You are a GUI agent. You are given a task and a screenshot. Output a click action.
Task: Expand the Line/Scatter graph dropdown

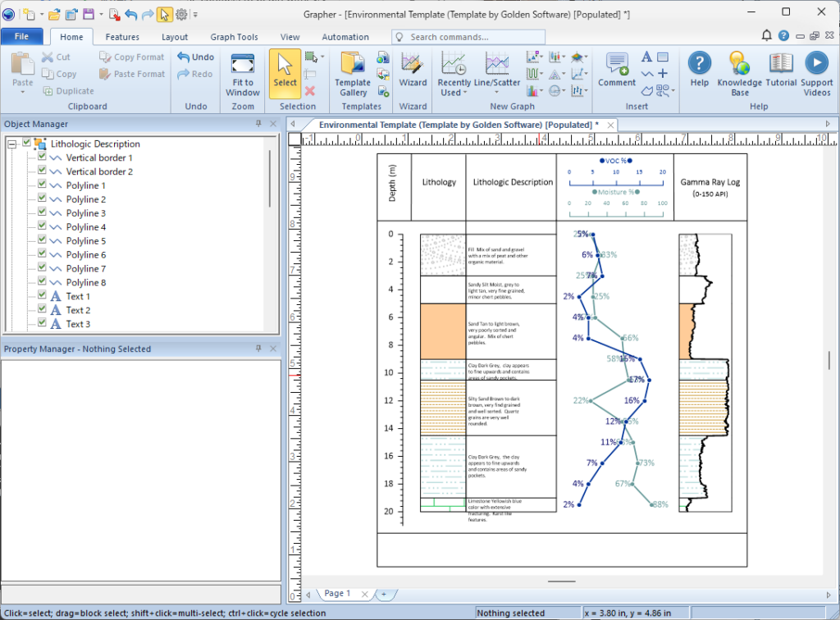[x=497, y=92]
